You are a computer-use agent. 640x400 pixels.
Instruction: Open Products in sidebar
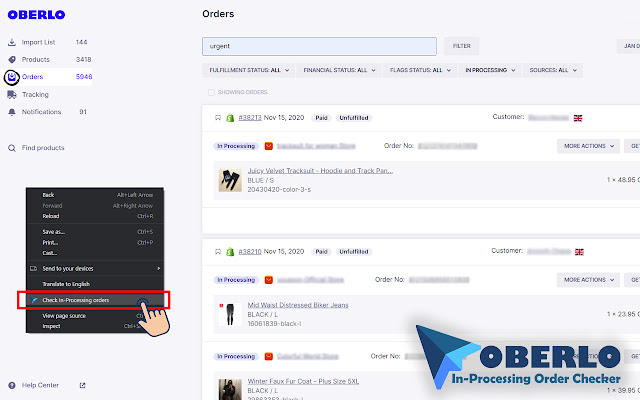36,60
